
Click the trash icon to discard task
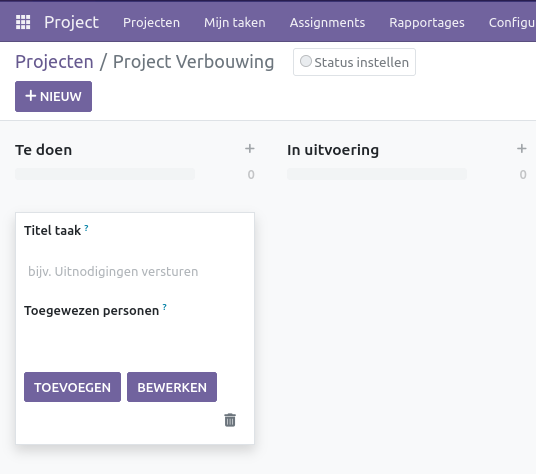point(230,420)
